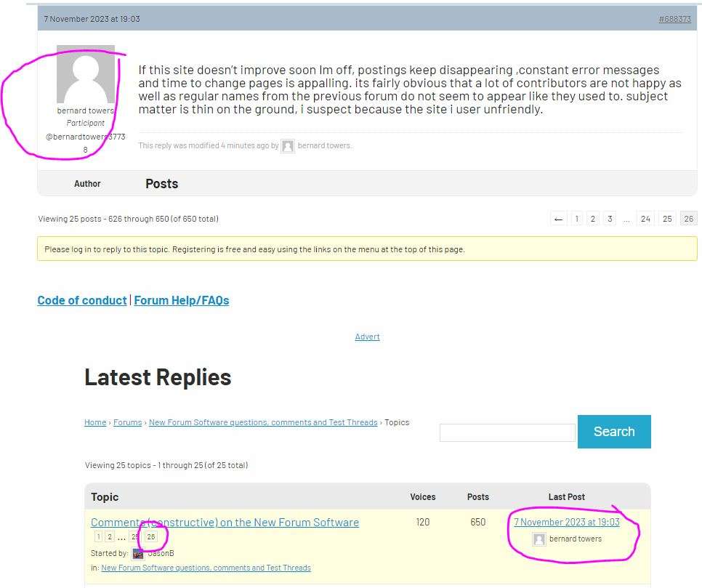Click the 'Please log in to reply' notice
702x588 pixels.
coord(367,249)
